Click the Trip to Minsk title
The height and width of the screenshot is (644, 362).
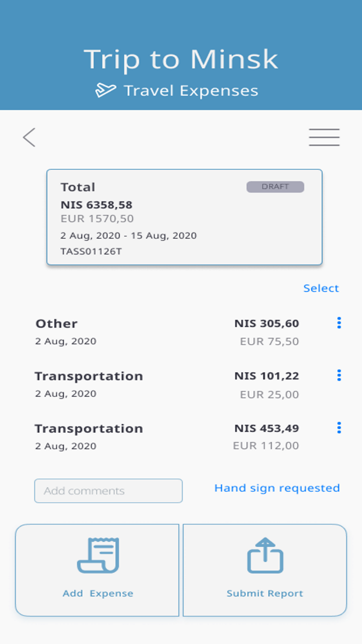point(181,58)
